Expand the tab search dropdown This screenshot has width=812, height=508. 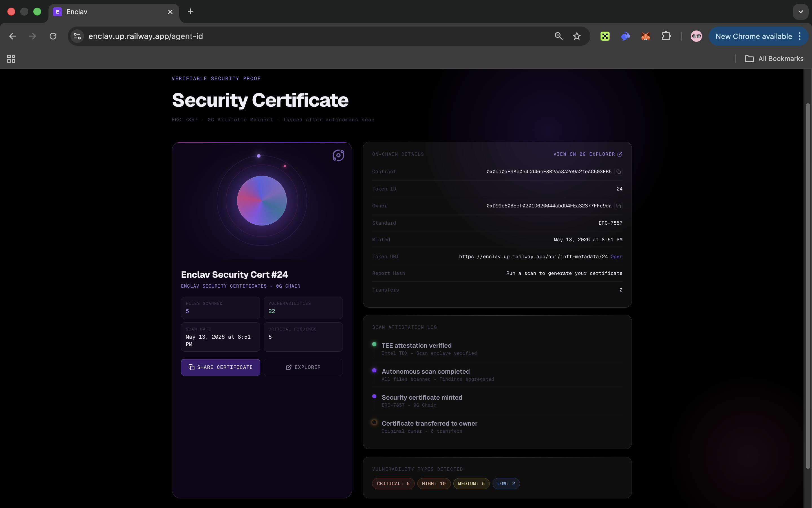tap(801, 12)
